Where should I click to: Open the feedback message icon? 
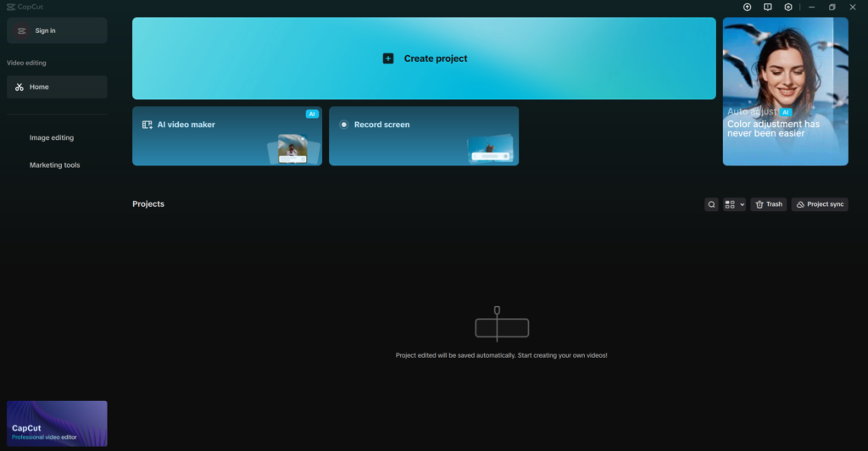(767, 7)
